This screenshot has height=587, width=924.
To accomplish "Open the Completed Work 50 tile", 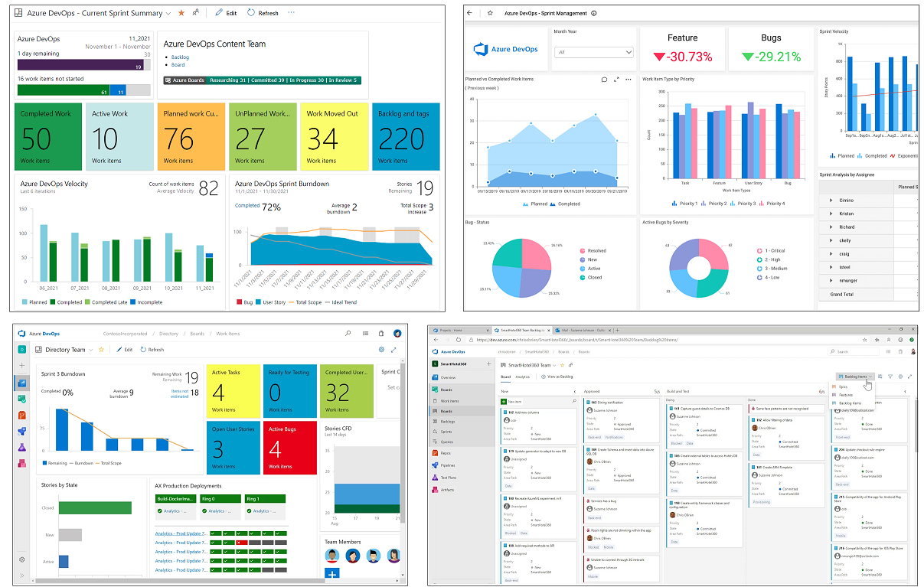I will [x=47, y=135].
